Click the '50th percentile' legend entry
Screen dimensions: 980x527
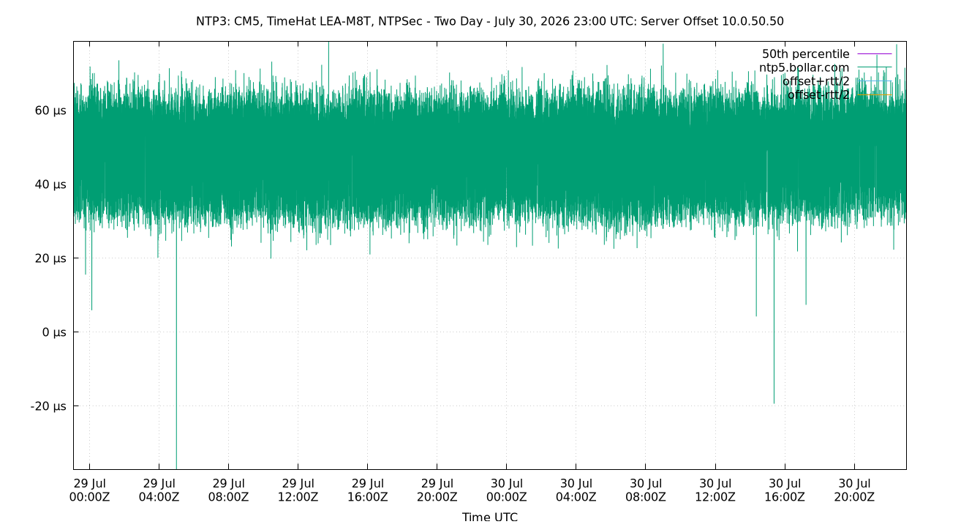(x=805, y=54)
